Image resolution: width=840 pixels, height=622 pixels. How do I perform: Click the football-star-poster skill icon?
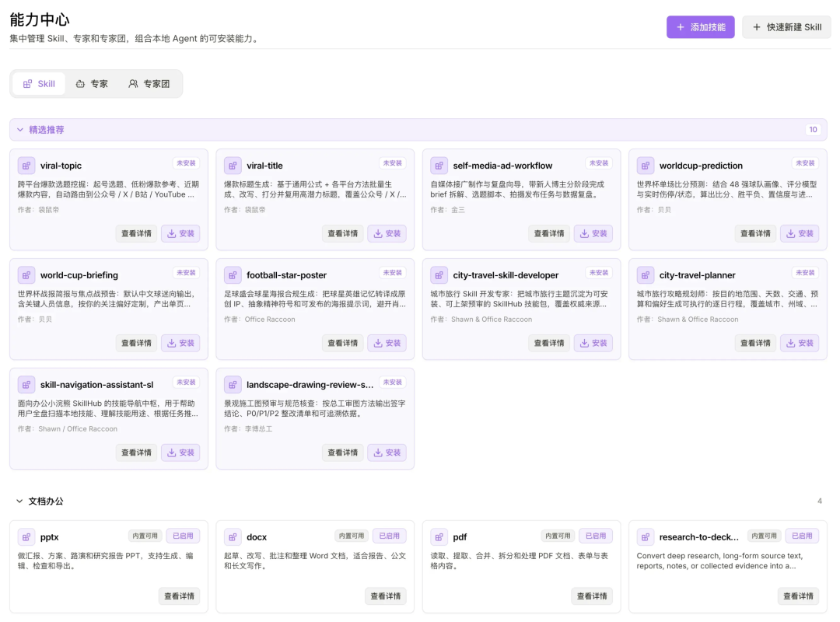[233, 275]
